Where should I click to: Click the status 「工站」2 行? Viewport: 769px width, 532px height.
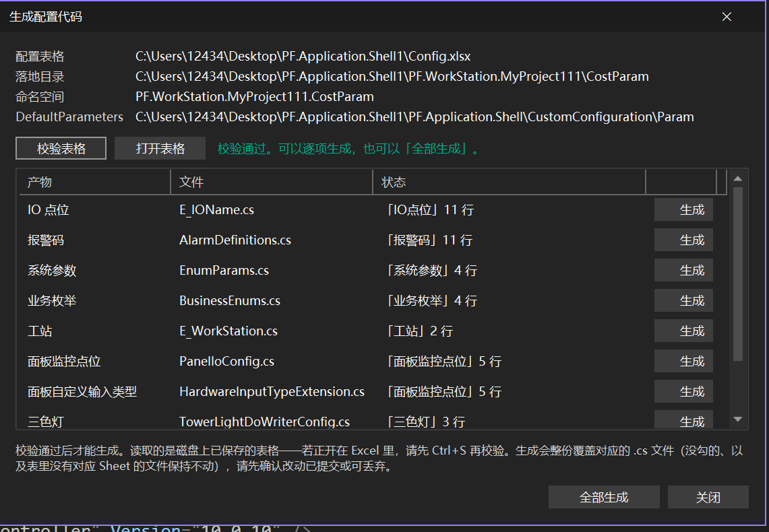point(419,331)
